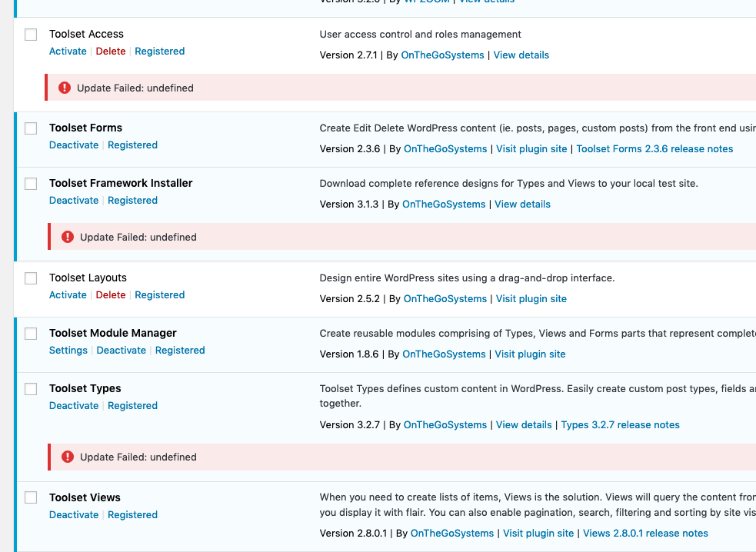756x552 pixels.
Task: Delete the Toolset Access plugin
Action: point(111,51)
